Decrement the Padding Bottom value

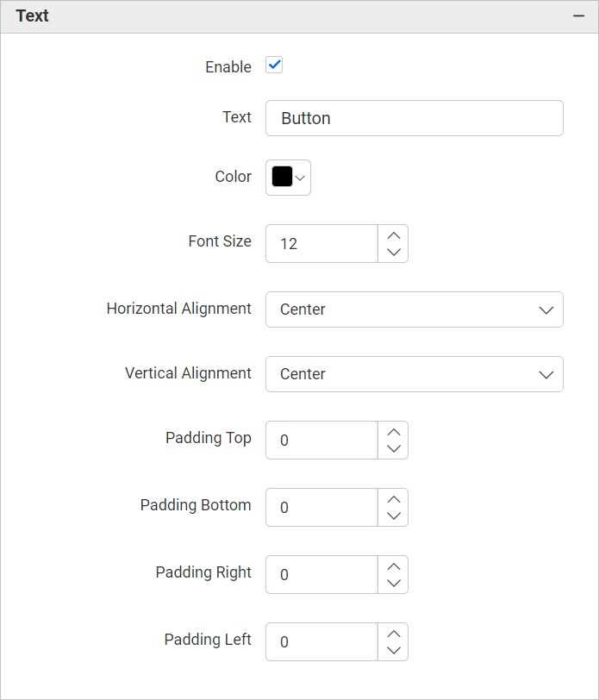[393, 516]
